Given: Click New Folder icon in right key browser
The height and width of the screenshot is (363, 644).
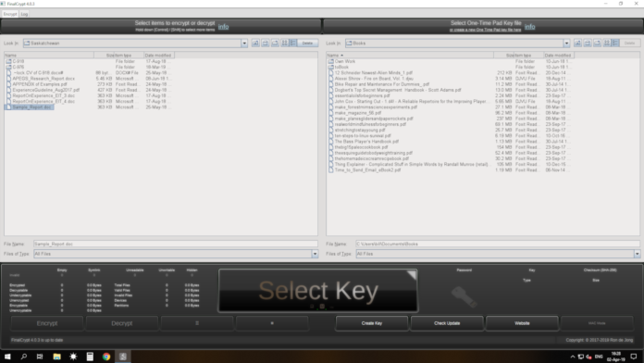Looking at the screenshot, I should click(x=597, y=44).
